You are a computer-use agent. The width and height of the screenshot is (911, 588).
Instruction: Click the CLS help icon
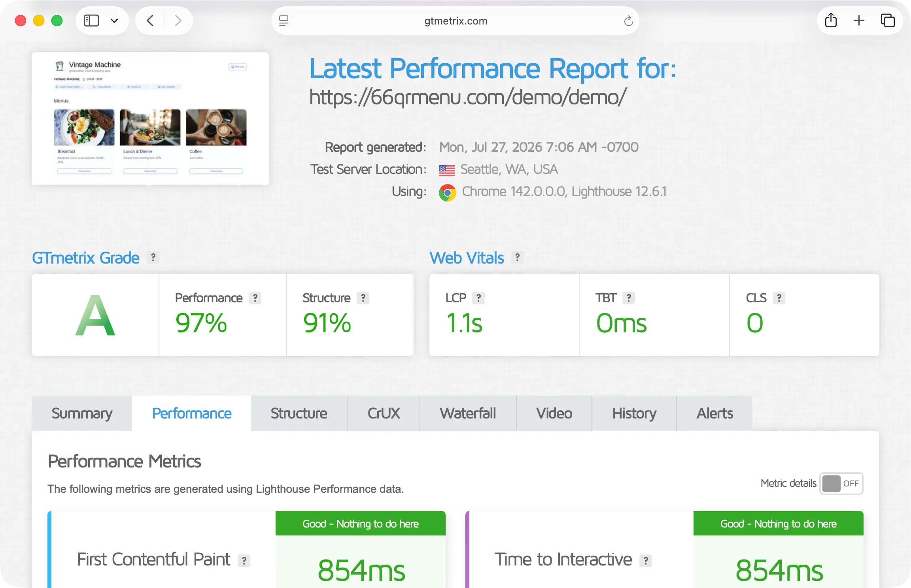[x=779, y=298]
